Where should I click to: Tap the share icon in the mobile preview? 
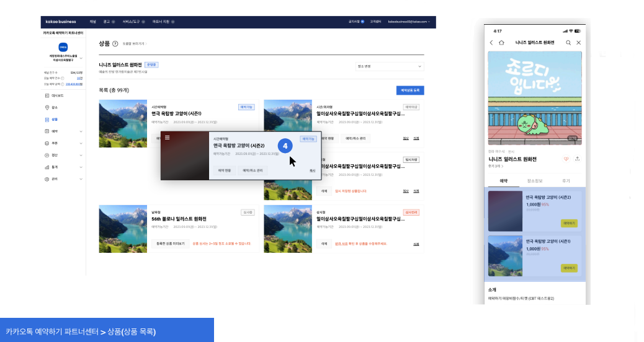578,159
